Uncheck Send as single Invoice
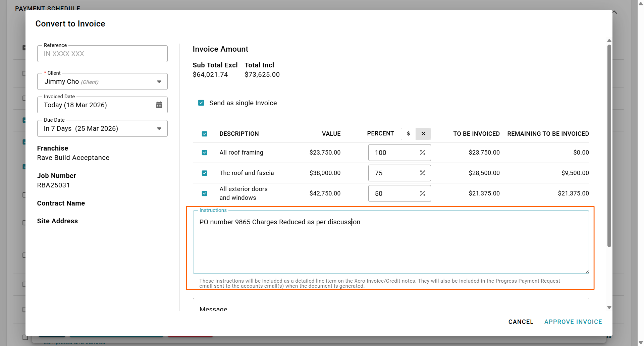644x346 pixels. (201, 103)
